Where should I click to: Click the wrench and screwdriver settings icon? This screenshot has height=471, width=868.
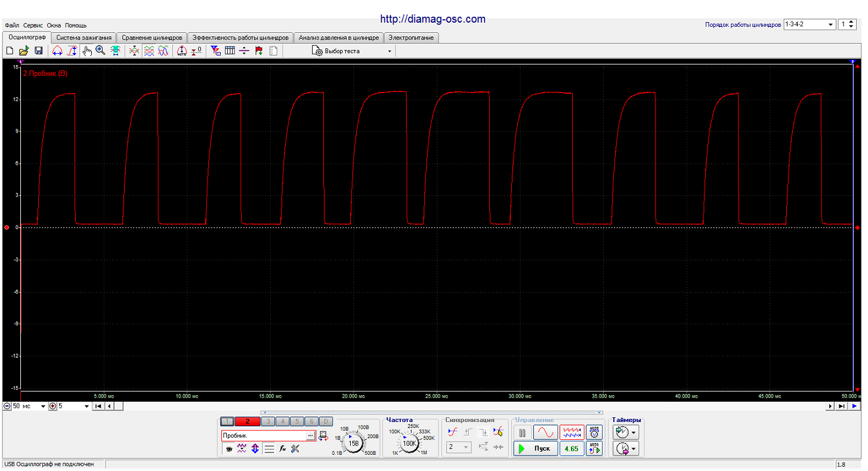click(295, 448)
